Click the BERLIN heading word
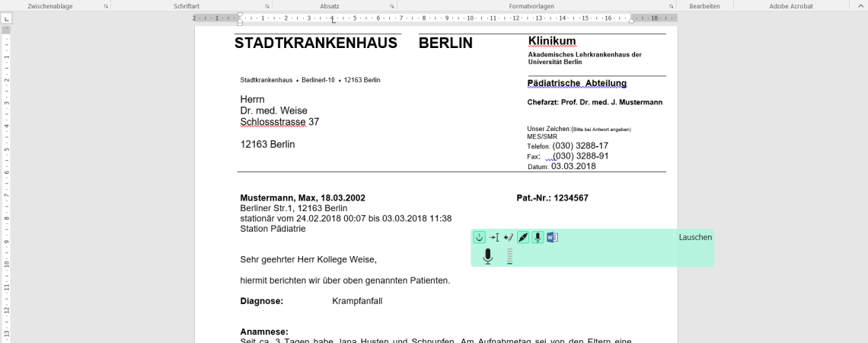Viewport: 868px width, 343px height. point(445,43)
